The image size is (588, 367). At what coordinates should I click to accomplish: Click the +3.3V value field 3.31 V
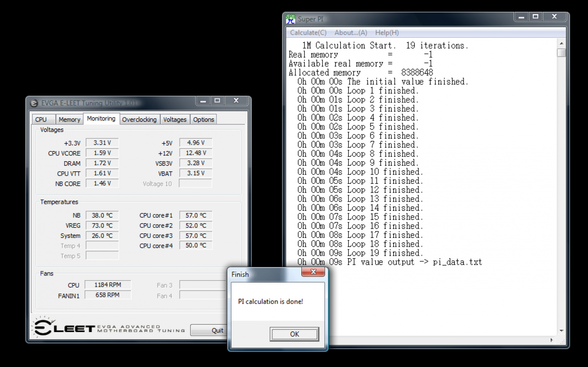pyautogui.click(x=102, y=143)
